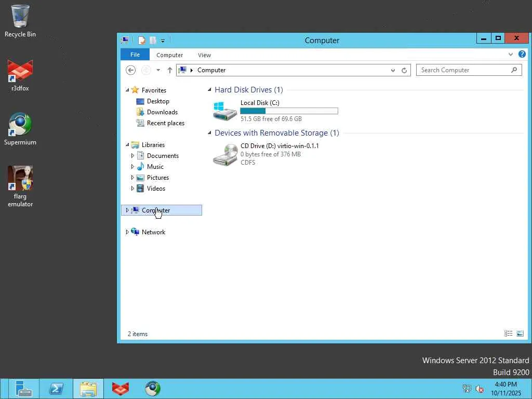Select the Documents library

163,156
